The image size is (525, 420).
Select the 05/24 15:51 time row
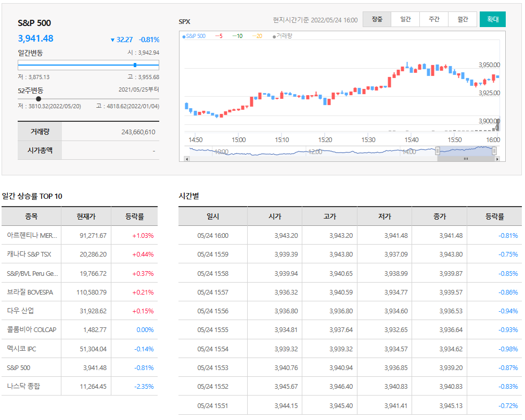coord(350,405)
